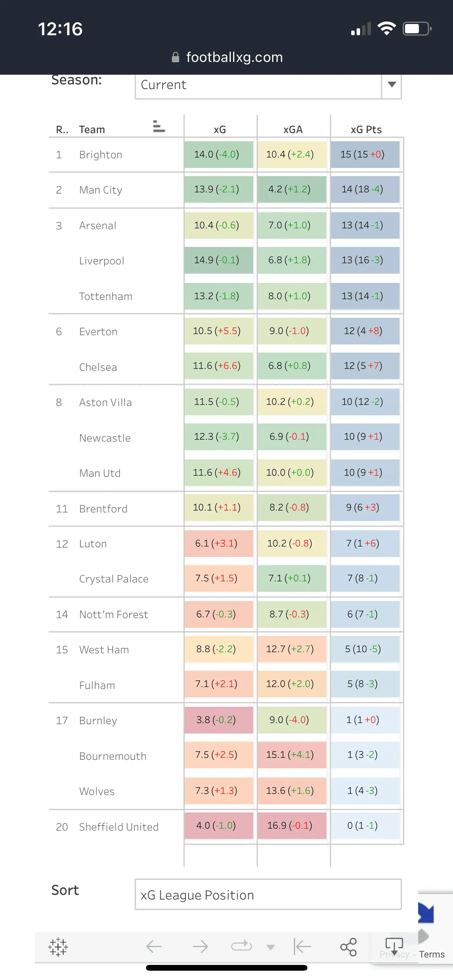Open the Tableau logo icon in the toolbar

tap(58, 947)
